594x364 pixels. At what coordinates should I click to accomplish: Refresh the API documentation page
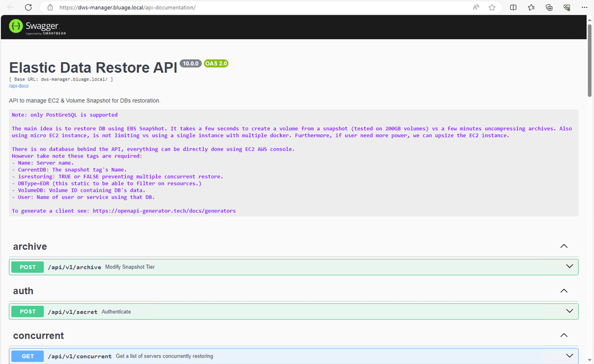pyautogui.click(x=28, y=7)
